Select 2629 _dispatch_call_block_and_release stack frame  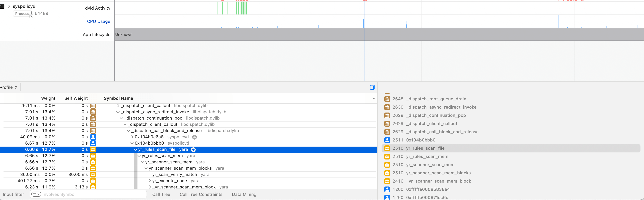click(511, 132)
